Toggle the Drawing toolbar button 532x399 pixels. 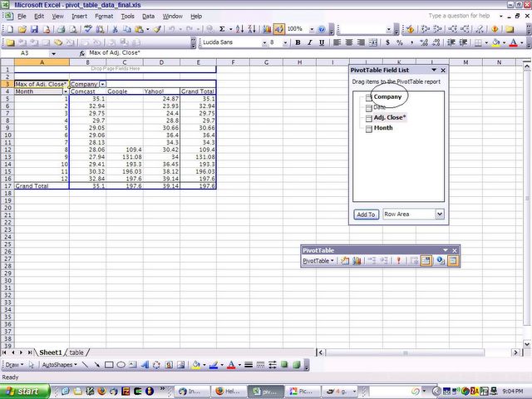(279, 30)
